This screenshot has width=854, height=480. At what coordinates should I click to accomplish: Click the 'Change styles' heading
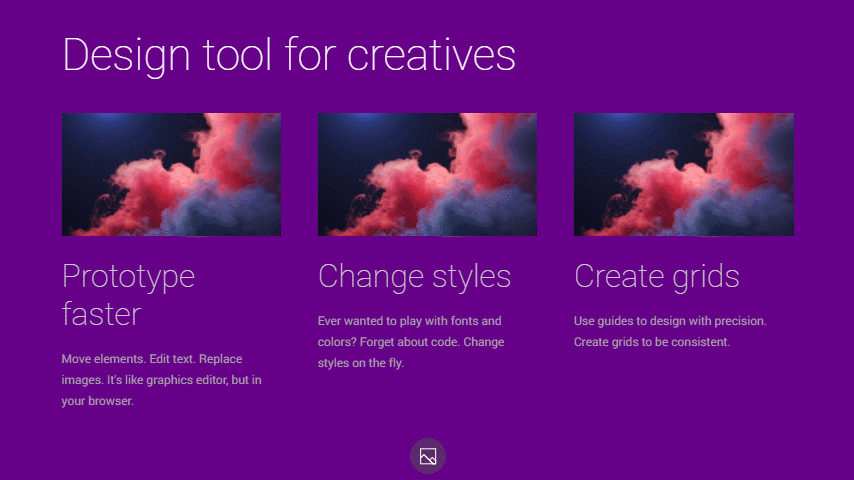[414, 276]
